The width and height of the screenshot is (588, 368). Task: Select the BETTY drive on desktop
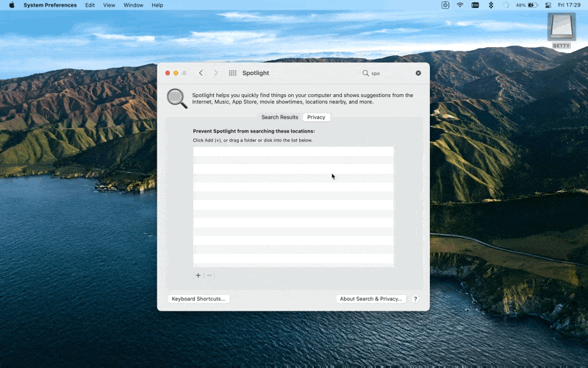point(562,31)
